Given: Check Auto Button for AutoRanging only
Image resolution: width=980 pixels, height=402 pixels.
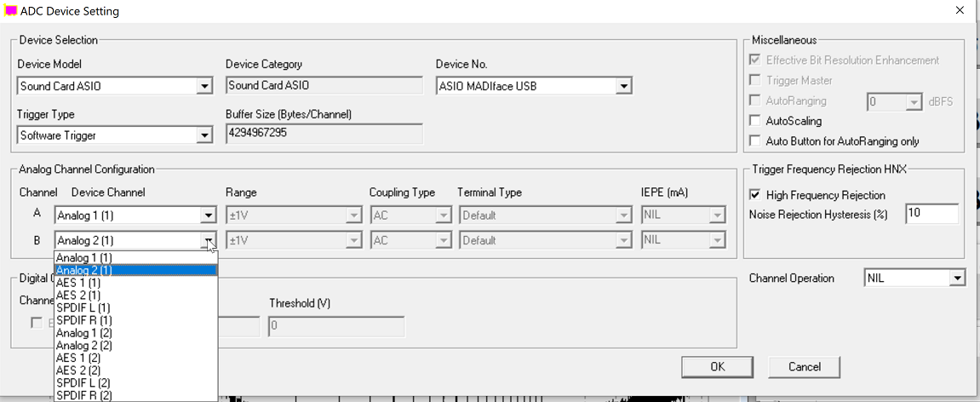Looking at the screenshot, I should (754, 141).
